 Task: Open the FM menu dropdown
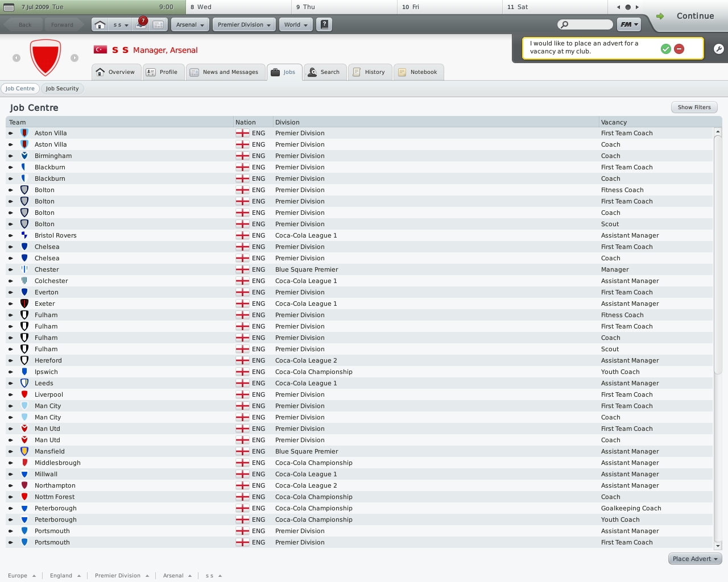coord(629,24)
